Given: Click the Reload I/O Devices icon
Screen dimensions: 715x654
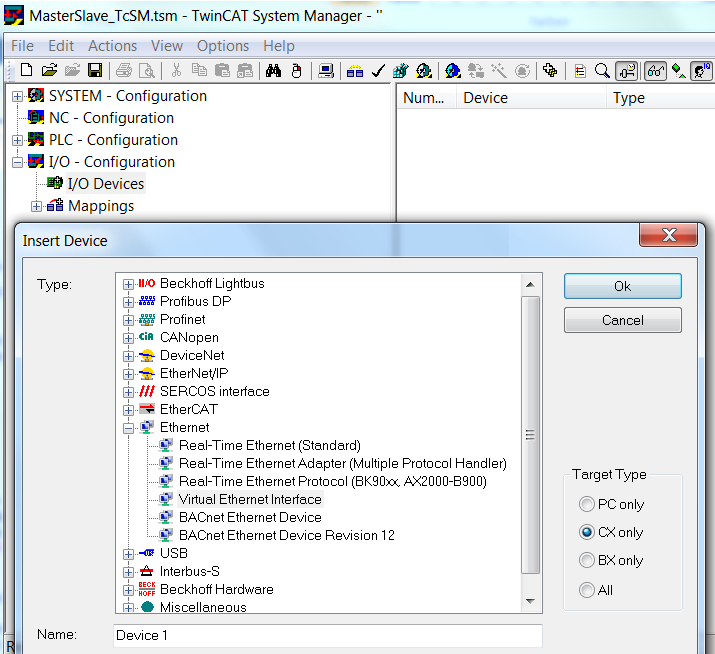Looking at the screenshot, I should (476, 71).
